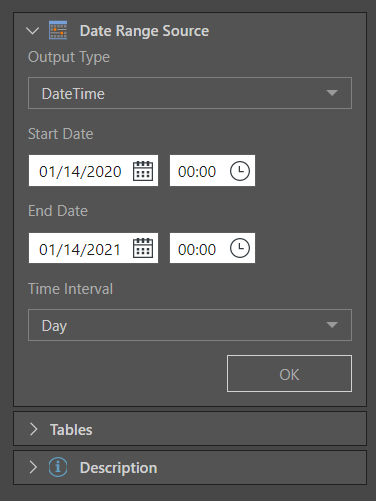Click the Start Date 00:00 time field
This screenshot has height=501, width=376.
pyautogui.click(x=212, y=171)
